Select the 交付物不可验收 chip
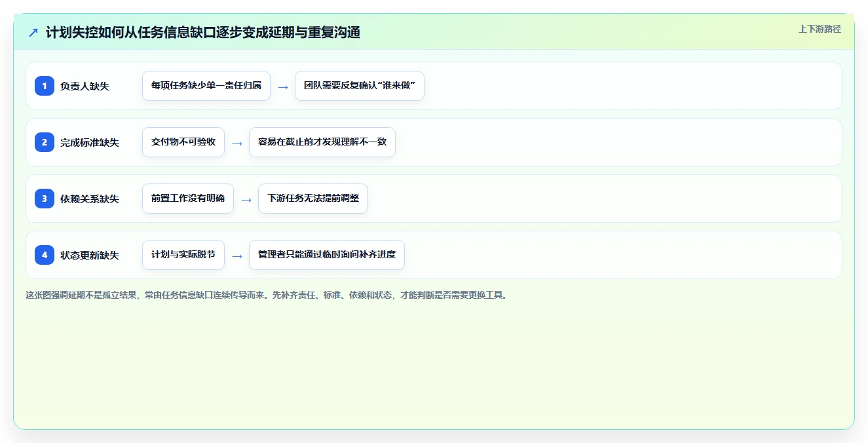The width and height of the screenshot is (868, 443). (183, 142)
